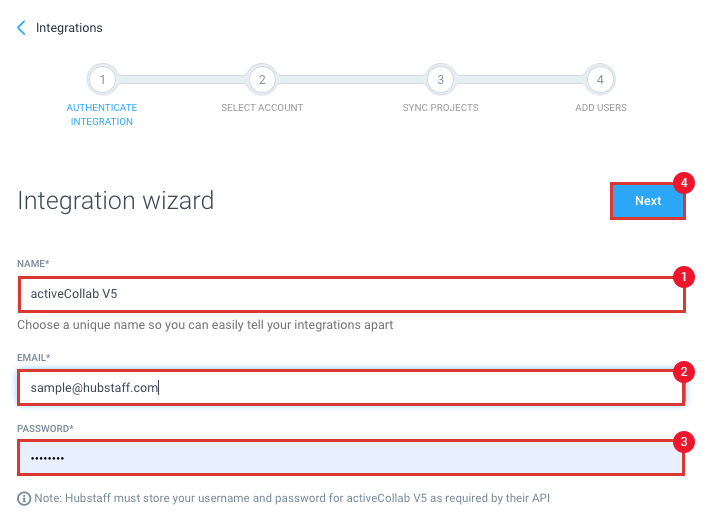The width and height of the screenshot is (706, 531).
Task: Go back via the Integrations link
Action: [69, 28]
